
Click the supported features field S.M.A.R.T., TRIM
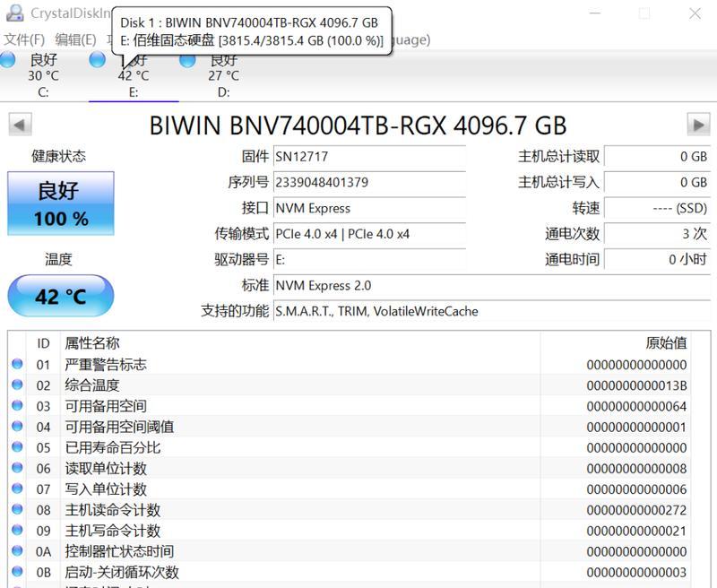492,311
